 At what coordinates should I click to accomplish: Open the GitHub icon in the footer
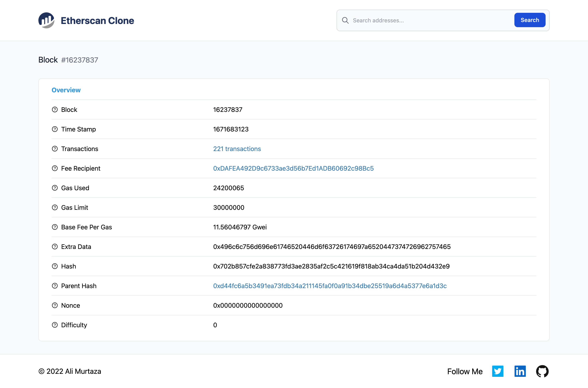pos(542,371)
